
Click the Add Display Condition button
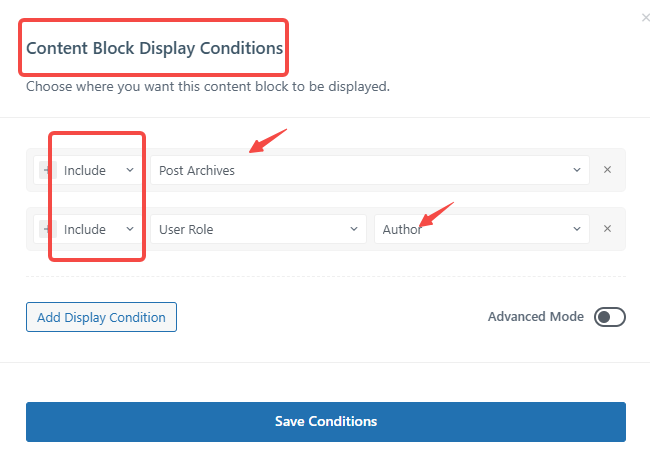coord(102,317)
